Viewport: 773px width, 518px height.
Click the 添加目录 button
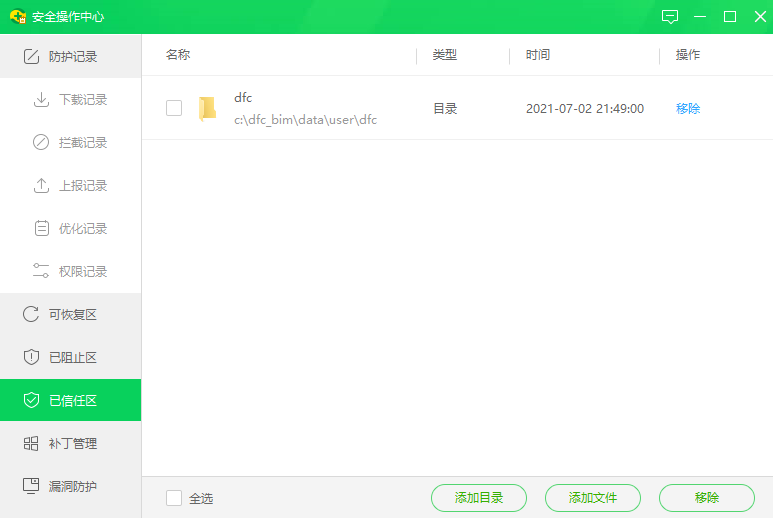[479, 498]
